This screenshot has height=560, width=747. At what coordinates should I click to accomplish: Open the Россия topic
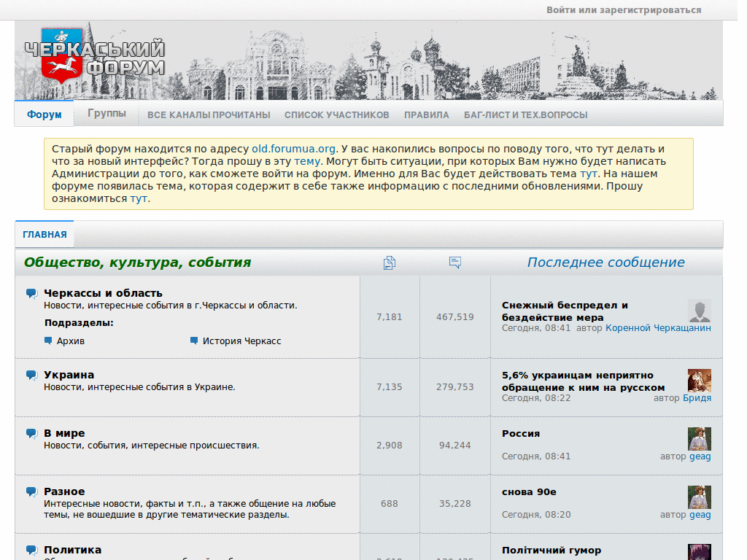point(521,434)
